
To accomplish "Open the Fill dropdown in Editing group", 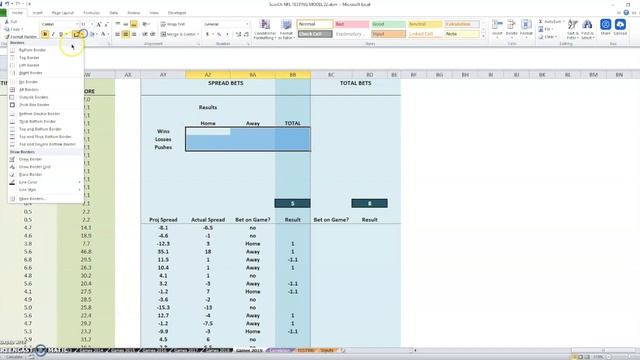I will [545, 29].
